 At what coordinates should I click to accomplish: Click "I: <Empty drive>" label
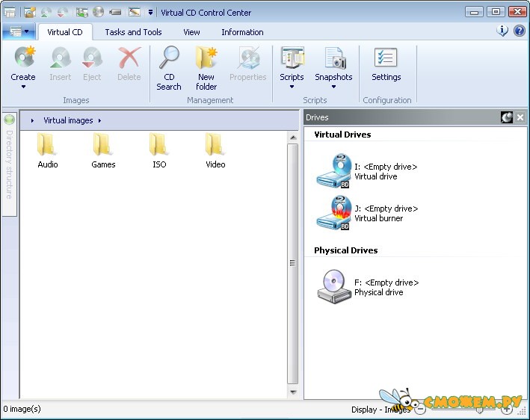(x=386, y=167)
